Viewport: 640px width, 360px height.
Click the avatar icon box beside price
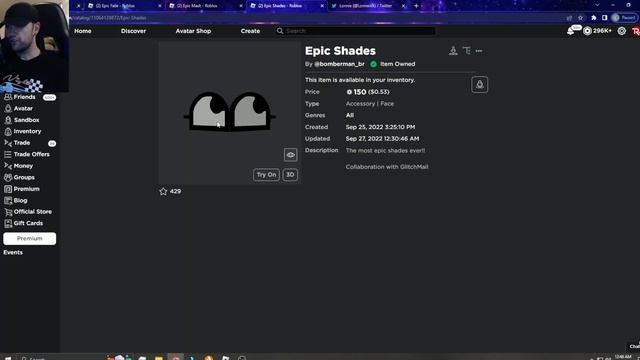point(480,84)
